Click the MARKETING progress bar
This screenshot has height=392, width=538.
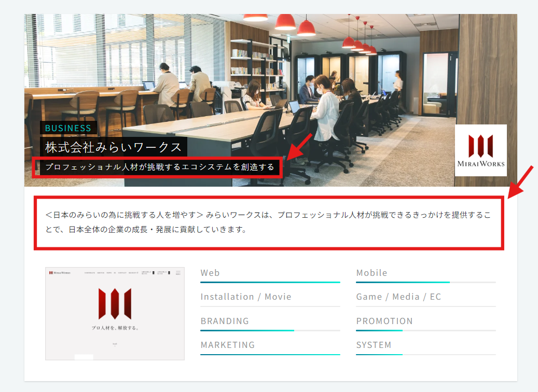point(270,354)
